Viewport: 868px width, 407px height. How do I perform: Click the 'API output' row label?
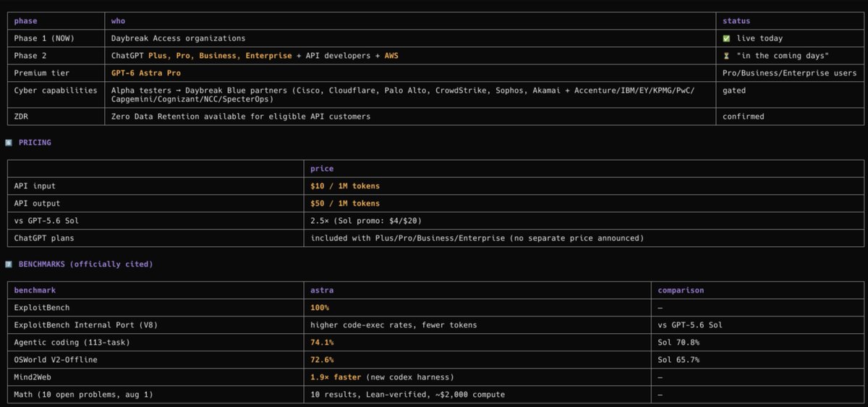37,204
